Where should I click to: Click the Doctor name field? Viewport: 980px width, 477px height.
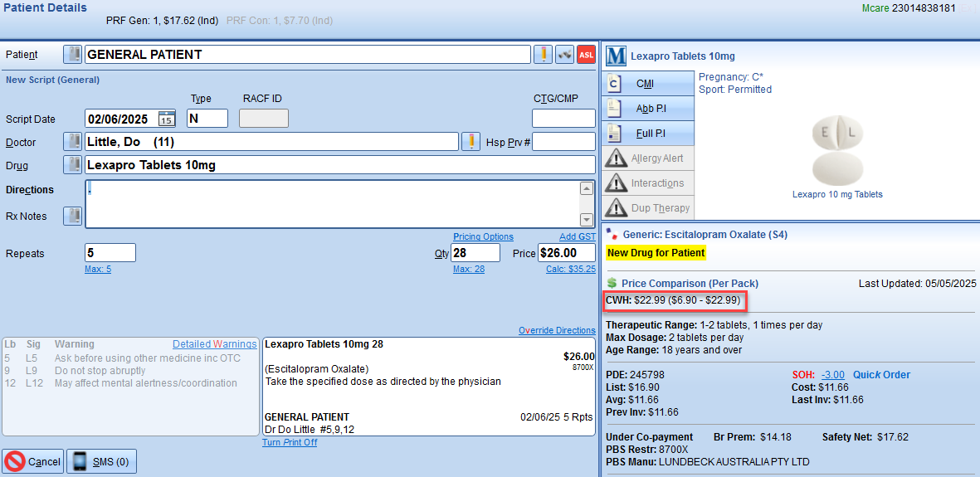click(271, 142)
